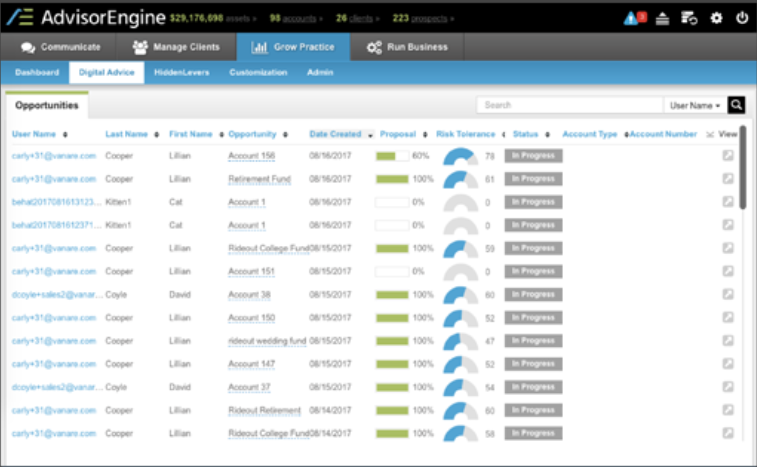Open view icon for Account 38 row
Image resolution: width=757 pixels, height=467 pixels.
[x=728, y=294]
